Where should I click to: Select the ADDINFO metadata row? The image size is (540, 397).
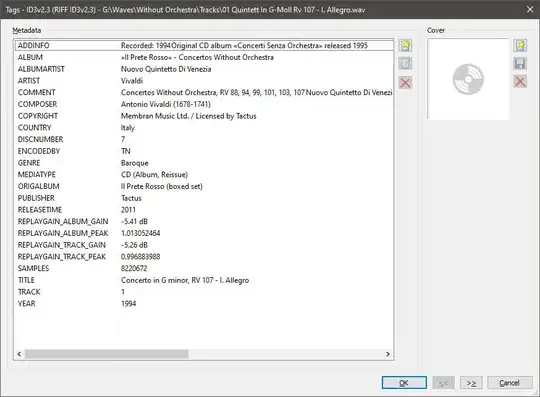204,45
